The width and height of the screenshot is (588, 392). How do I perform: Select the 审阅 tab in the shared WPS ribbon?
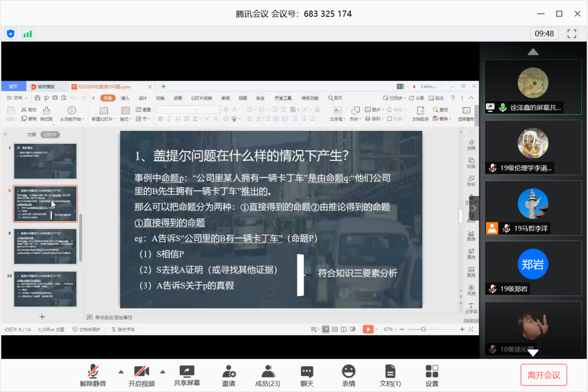(226, 98)
